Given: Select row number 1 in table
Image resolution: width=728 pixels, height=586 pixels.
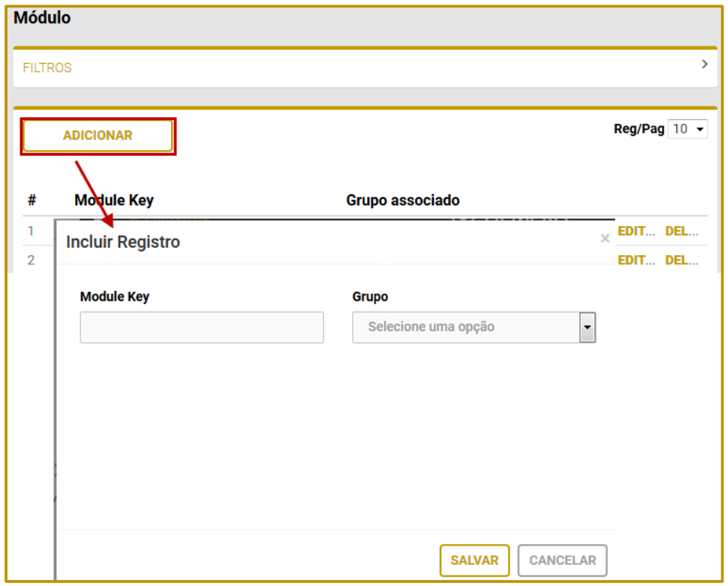Looking at the screenshot, I should (x=32, y=231).
